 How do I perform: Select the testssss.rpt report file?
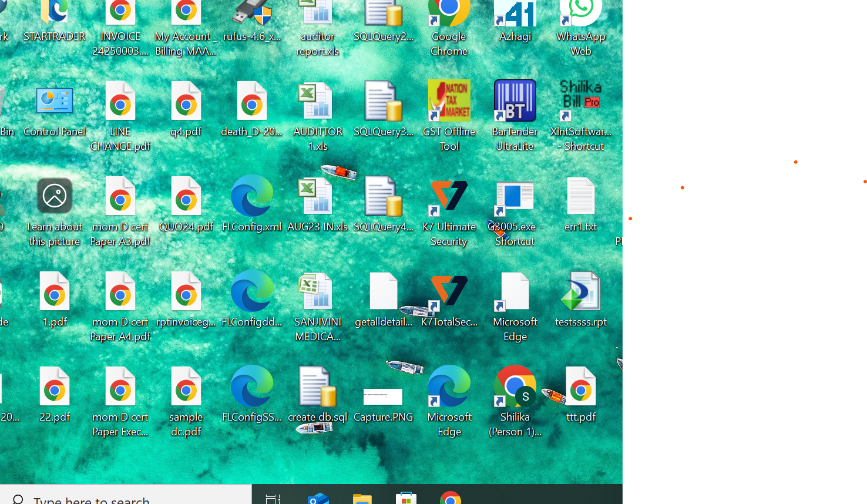tap(580, 293)
